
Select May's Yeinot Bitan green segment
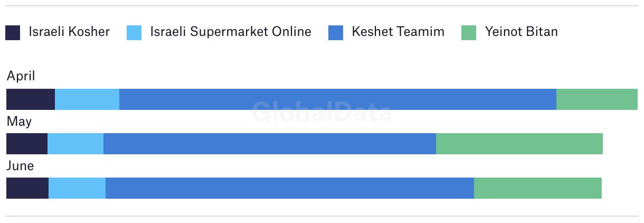(x=519, y=144)
